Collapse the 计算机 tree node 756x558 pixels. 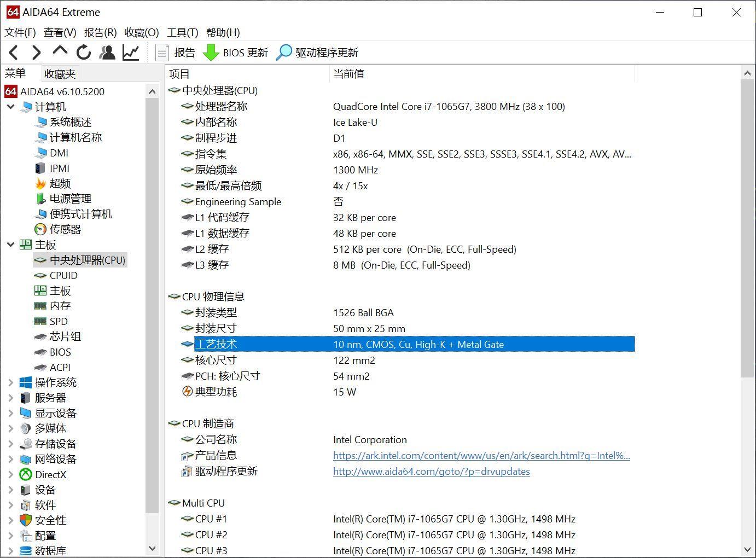click(x=10, y=107)
